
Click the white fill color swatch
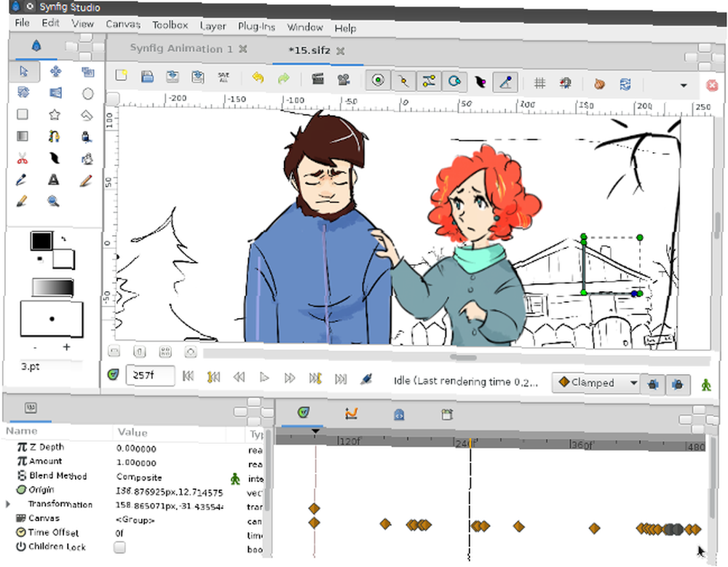64,259
